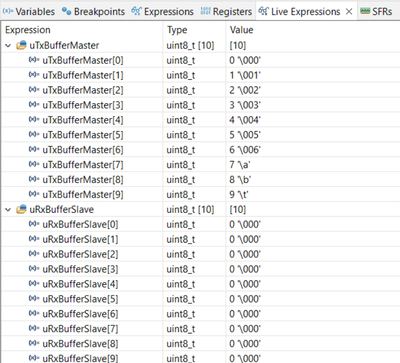Click the variable icon of uTxBufferMaster[0]
The image size is (400, 363).
[x=34, y=60]
